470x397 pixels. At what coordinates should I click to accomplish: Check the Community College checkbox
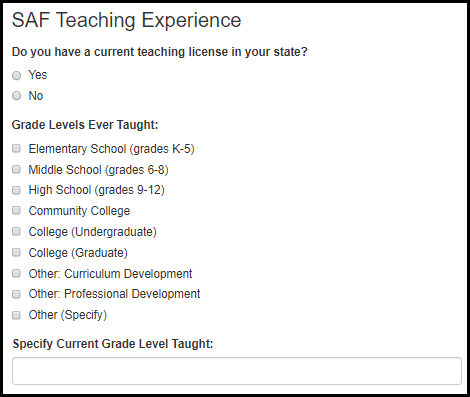pyautogui.click(x=16, y=211)
